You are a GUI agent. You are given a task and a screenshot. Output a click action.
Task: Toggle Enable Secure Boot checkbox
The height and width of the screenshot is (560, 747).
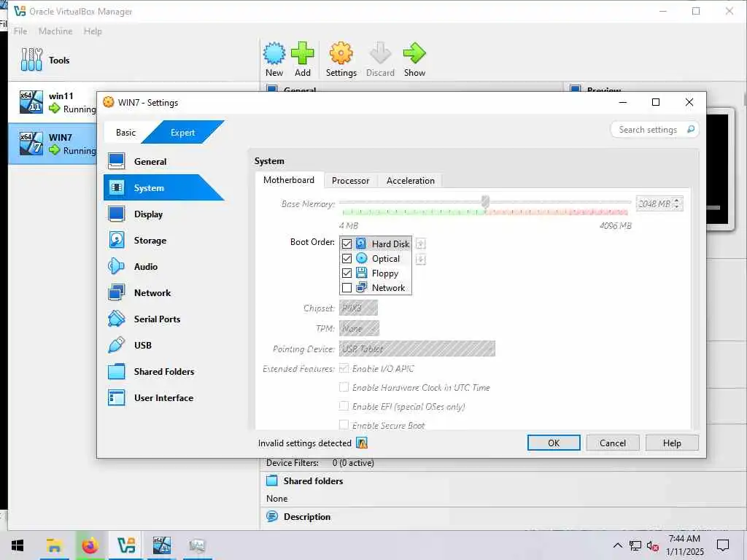[344, 425]
